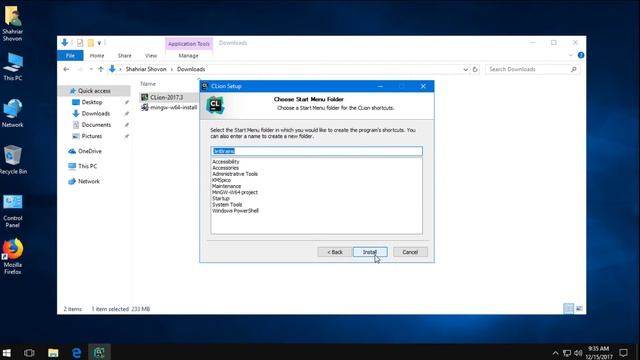
Task: Click CLion setup taskbar icon
Action: pos(99,353)
